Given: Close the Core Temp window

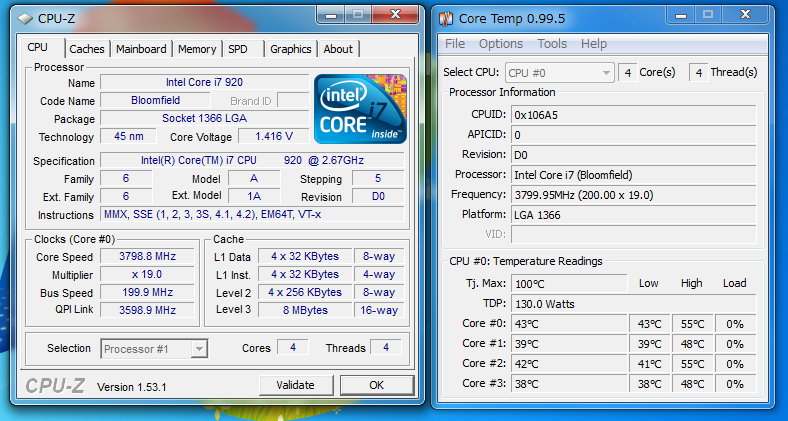Looking at the screenshot, I should pos(745,15).
